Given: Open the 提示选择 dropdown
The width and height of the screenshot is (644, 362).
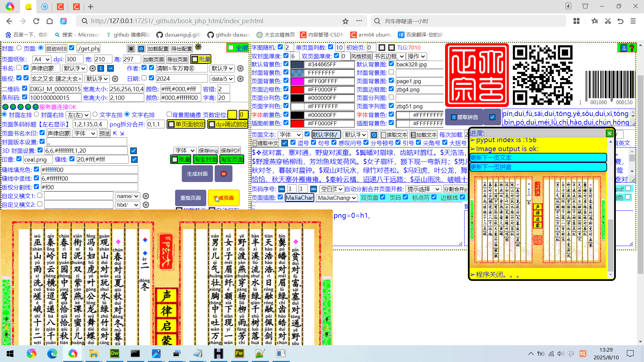Looking at the screenshot, I should click(x=423, y=189).
